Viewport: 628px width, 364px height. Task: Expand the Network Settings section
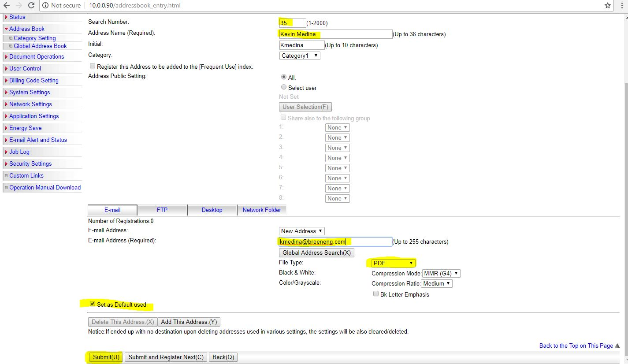coord(31,104)
